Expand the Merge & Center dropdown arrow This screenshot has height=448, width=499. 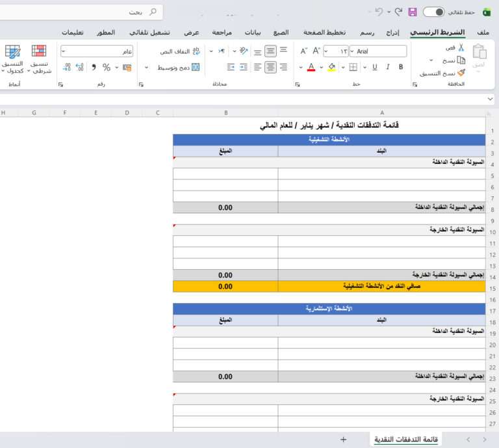146,68
